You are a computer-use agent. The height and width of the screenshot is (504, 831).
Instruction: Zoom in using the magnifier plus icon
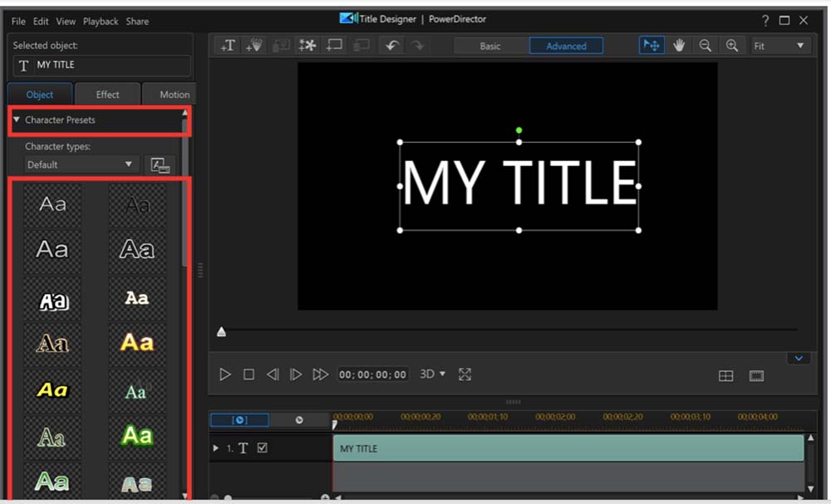[x=732, y=45]
